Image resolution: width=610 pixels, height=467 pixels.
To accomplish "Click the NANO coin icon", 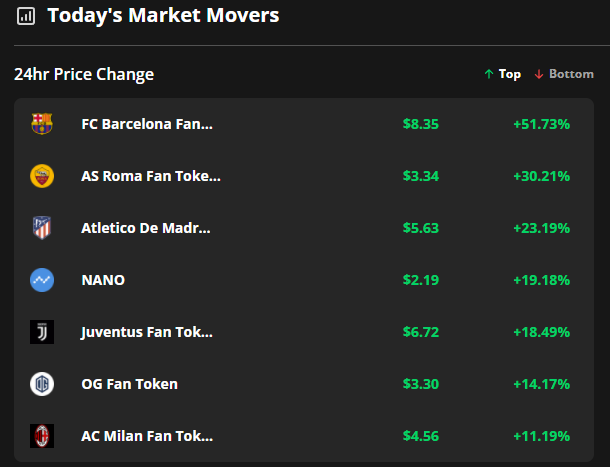I will [41, 280].
